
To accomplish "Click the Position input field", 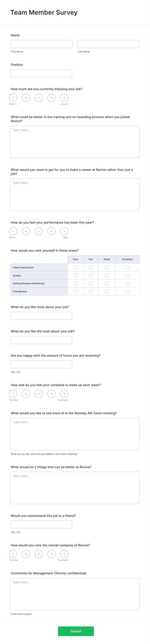I will click(x=41, y=73).
